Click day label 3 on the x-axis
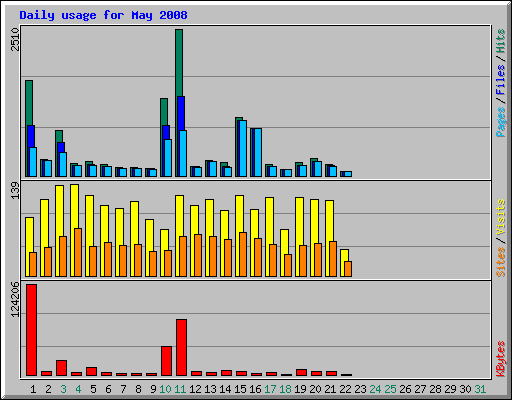The width and height of the screenshot is (512, 400). pos(63,389)
